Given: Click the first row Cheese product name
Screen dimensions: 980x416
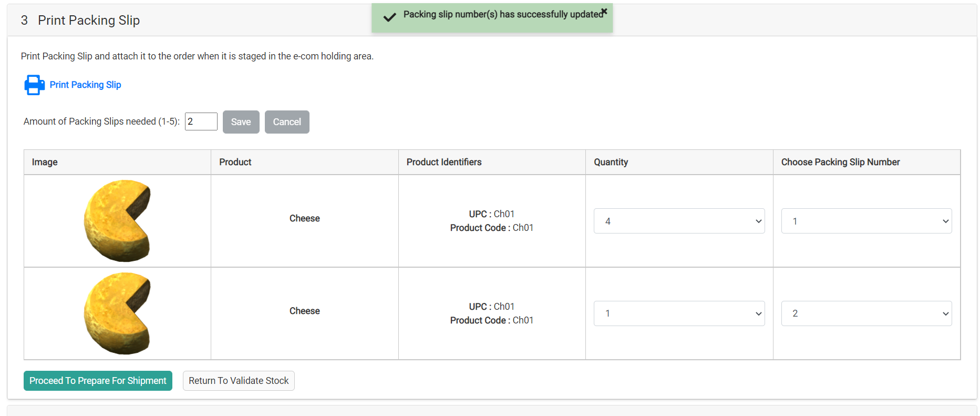Looking at the screenshot, I should 305,218.
